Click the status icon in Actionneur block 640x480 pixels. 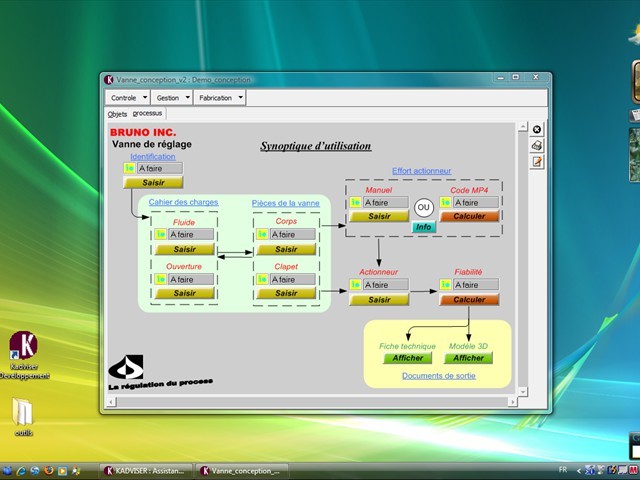pyautogui.click(x=356, y=284)
